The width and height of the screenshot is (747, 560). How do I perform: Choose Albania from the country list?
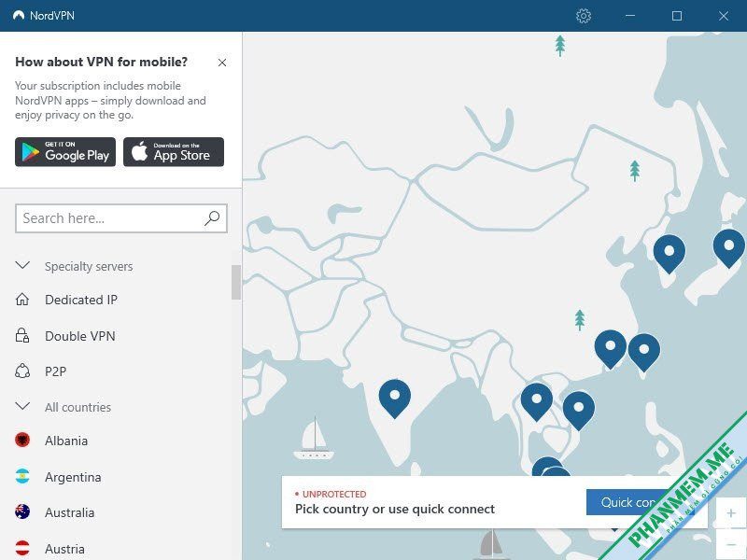click(x=66, y=441)
